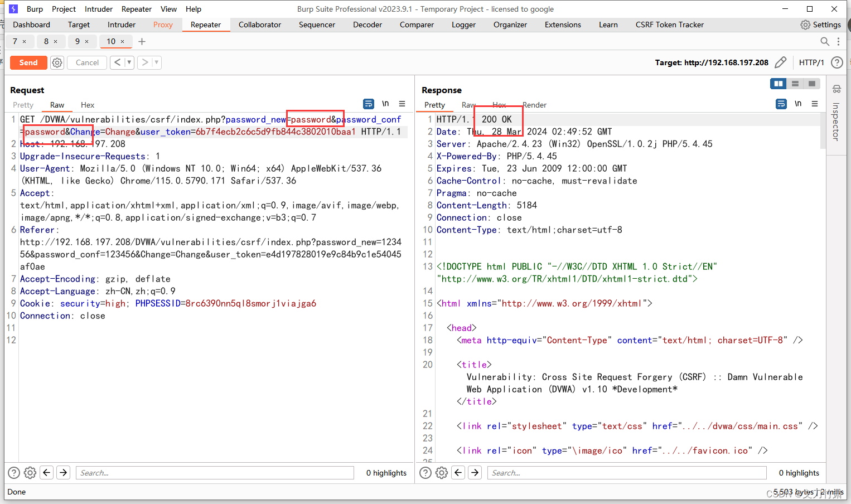This screenshot has width=851, height=504.
Task: Toggle response message wrap icon
Action: [781, 104]
